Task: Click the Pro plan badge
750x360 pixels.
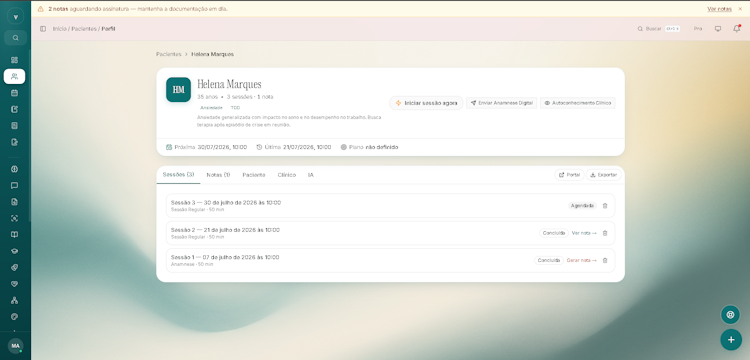Action: 698,29
